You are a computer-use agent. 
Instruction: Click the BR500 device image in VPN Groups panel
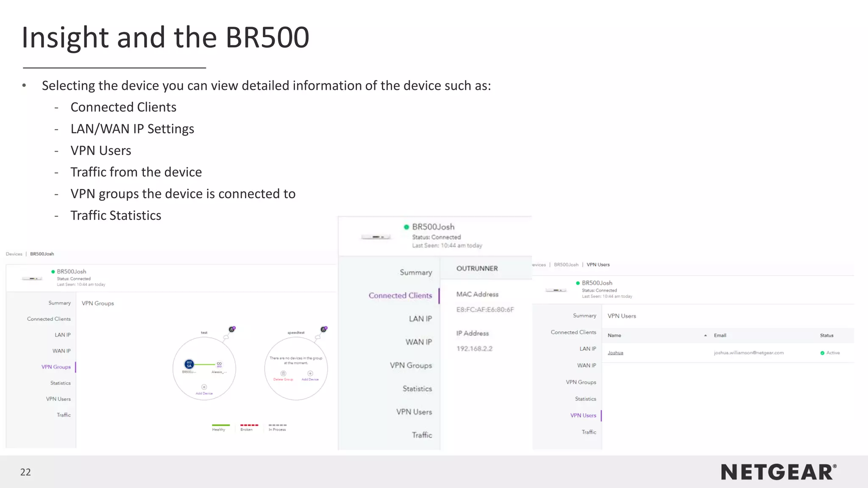pos(32,278)
